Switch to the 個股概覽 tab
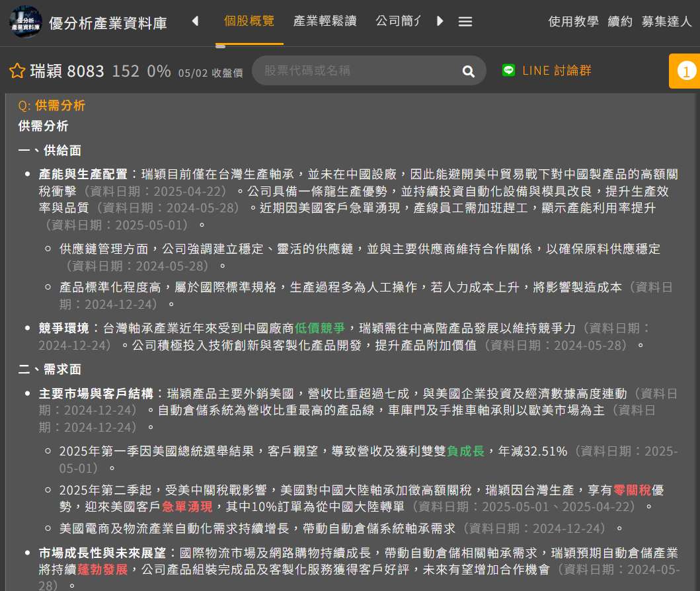700x591 pixels. [x=249, y=21]
